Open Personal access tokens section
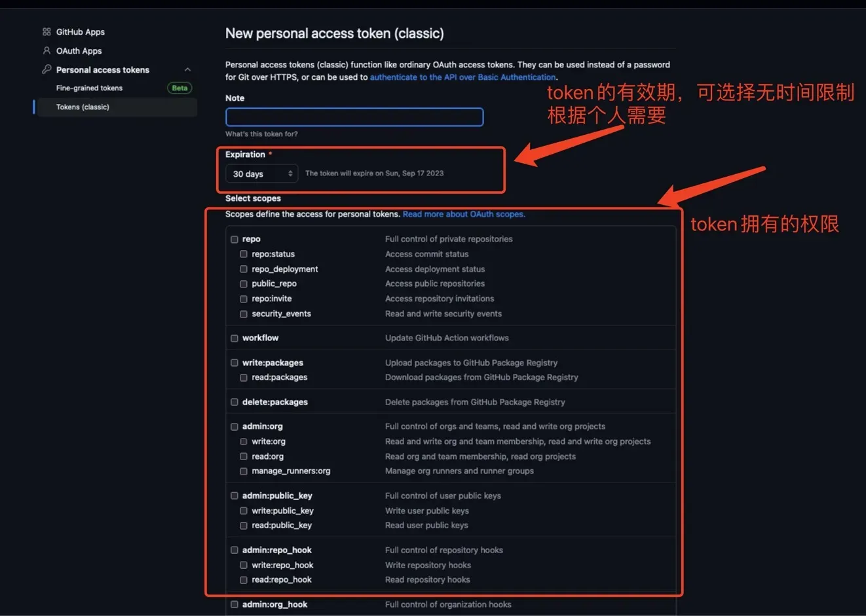Screen dimensions: 866x616 click(103, 69)
